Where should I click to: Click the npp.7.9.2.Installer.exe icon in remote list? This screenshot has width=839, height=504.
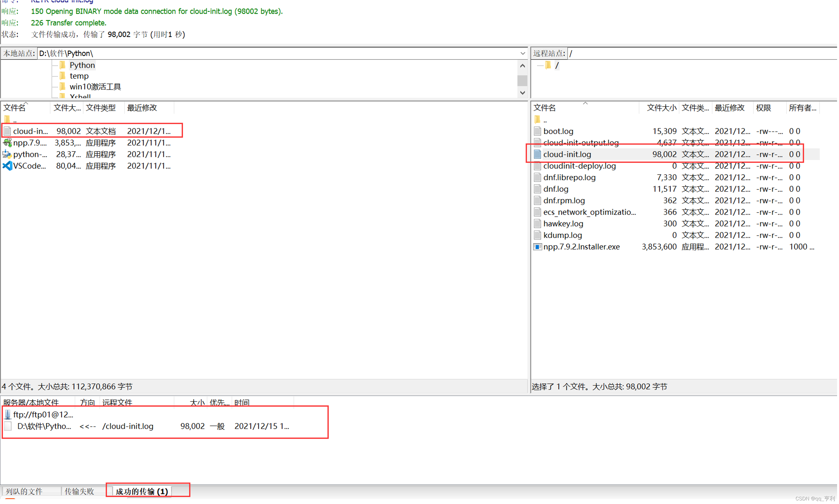[537, 247]
